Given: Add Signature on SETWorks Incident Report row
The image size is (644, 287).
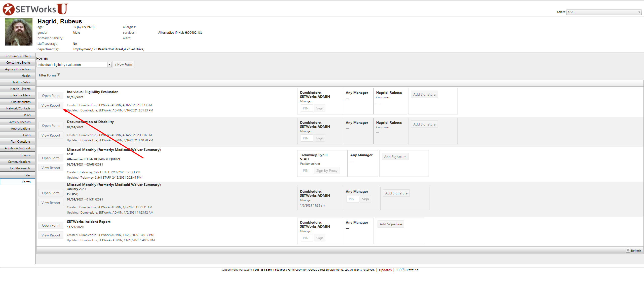Looking at the screenshot, I should pos(391,224).
